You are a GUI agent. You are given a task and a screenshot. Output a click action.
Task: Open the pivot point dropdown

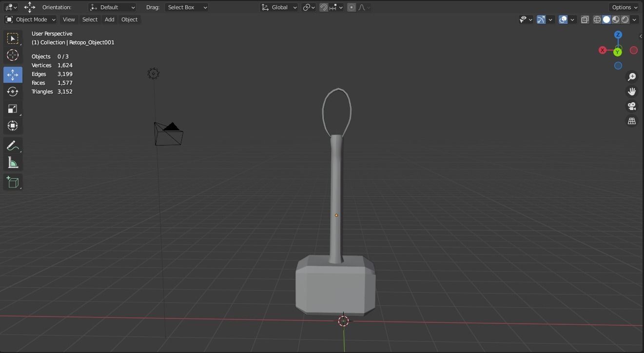[309, 7]
